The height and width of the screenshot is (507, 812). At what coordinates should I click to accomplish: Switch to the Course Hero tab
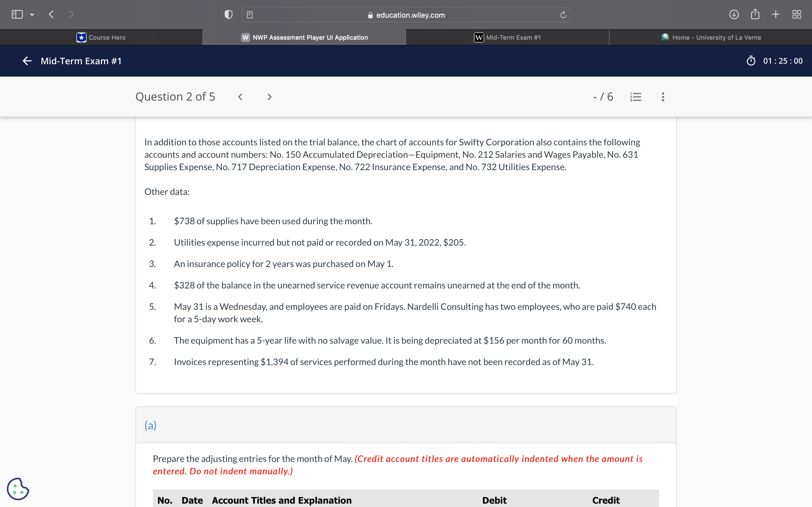click(101, 37)
